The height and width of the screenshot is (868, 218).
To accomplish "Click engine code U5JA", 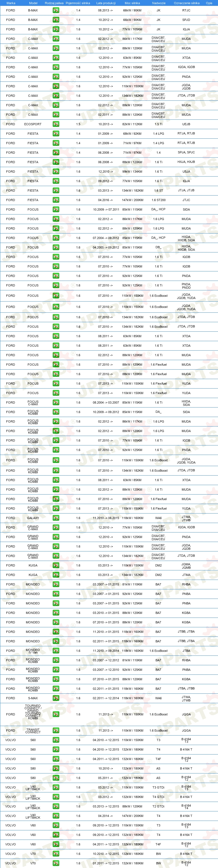I will click(x=186, y=172).
